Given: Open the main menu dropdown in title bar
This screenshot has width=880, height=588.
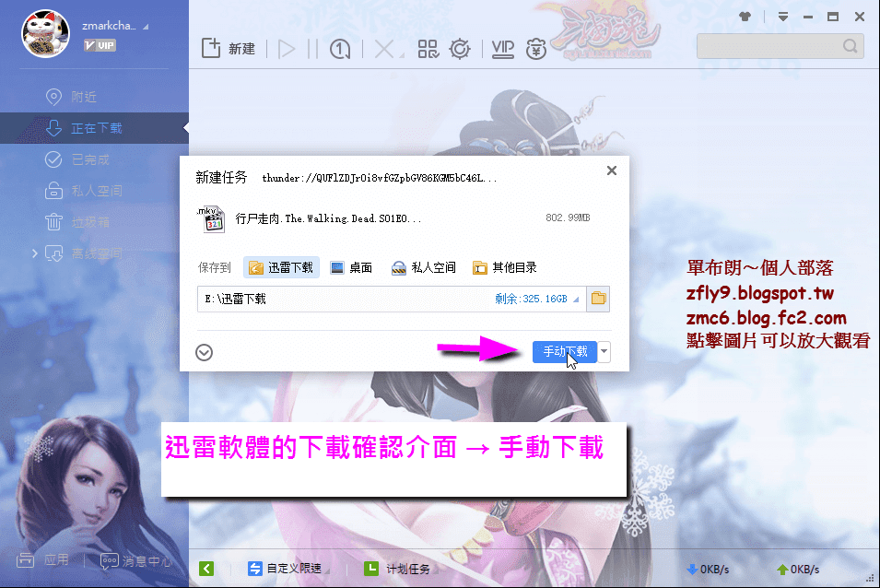Looking at the screenshot, I should 783,17.
